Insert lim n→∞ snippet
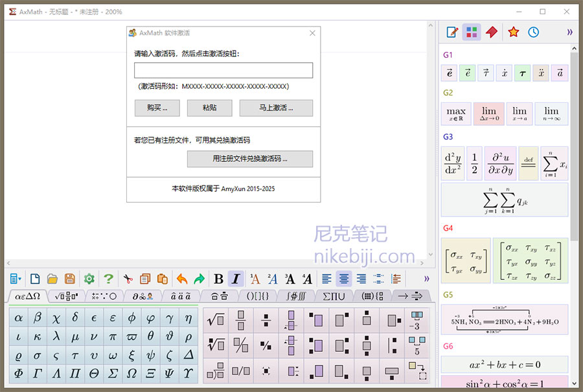 point(551,114)
